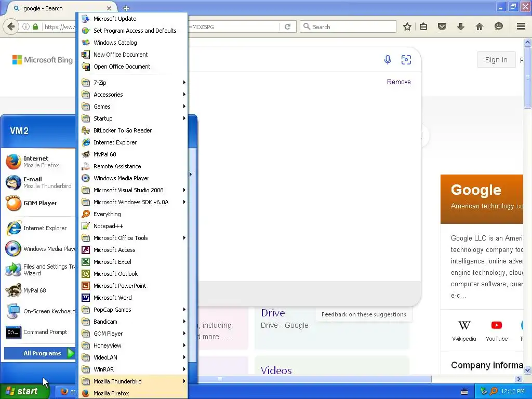Click the Remove link in search suggestions
The height and width of the screenshot is (399, 532).
(x=398, y=82)
